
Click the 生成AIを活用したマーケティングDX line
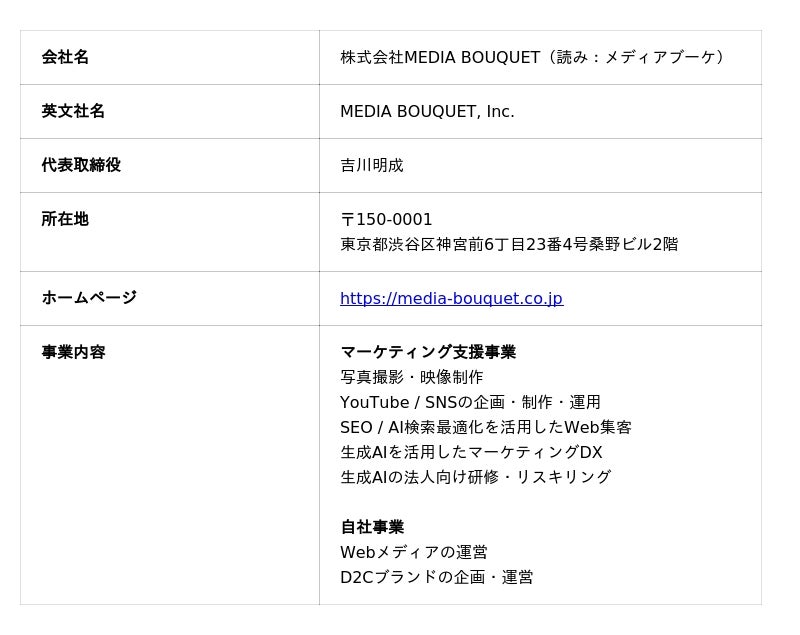[x=471, y=452]
